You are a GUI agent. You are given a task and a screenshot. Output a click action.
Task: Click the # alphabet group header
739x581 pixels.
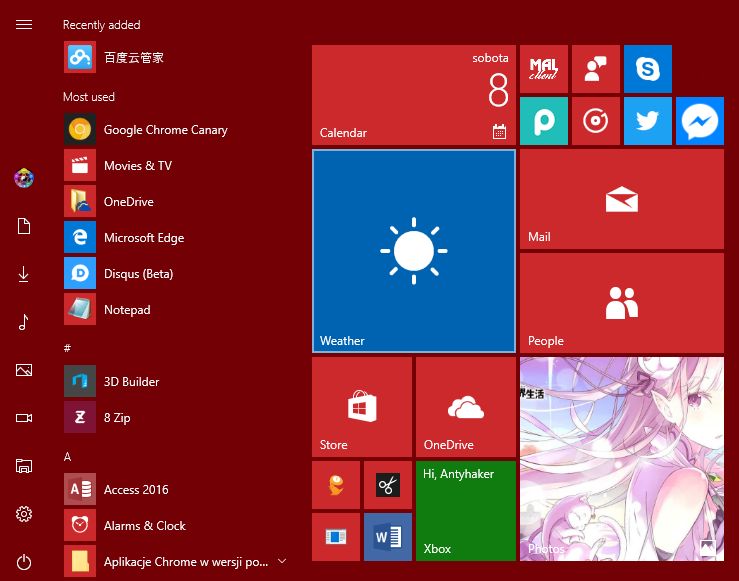pyautogui.click(x=67, y=348)
